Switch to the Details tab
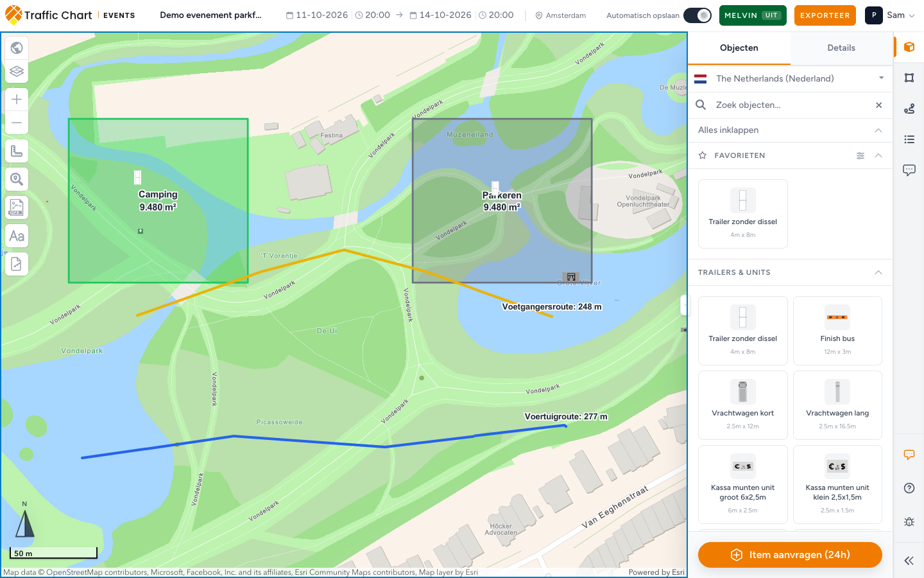 pyautogui.click(x=841, y=48)
